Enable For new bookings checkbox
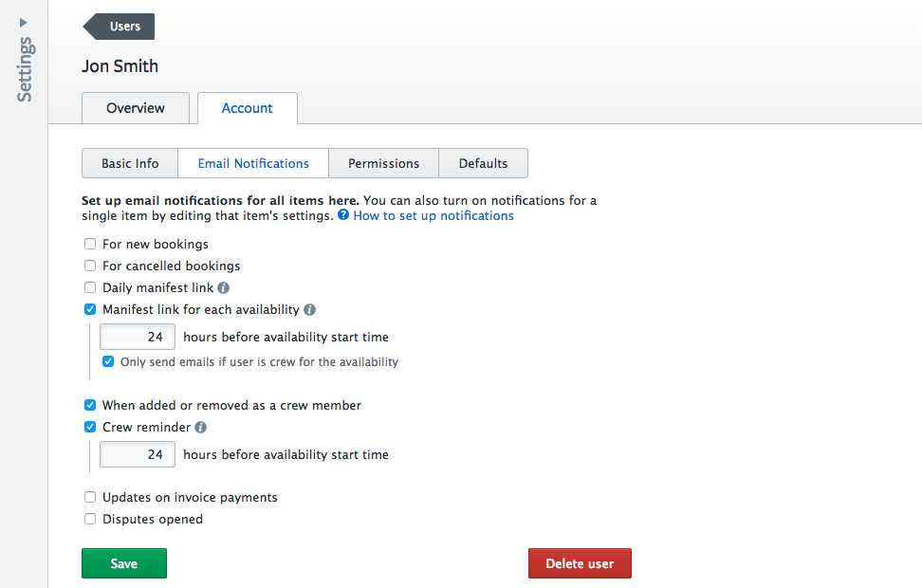 point(90,244)
